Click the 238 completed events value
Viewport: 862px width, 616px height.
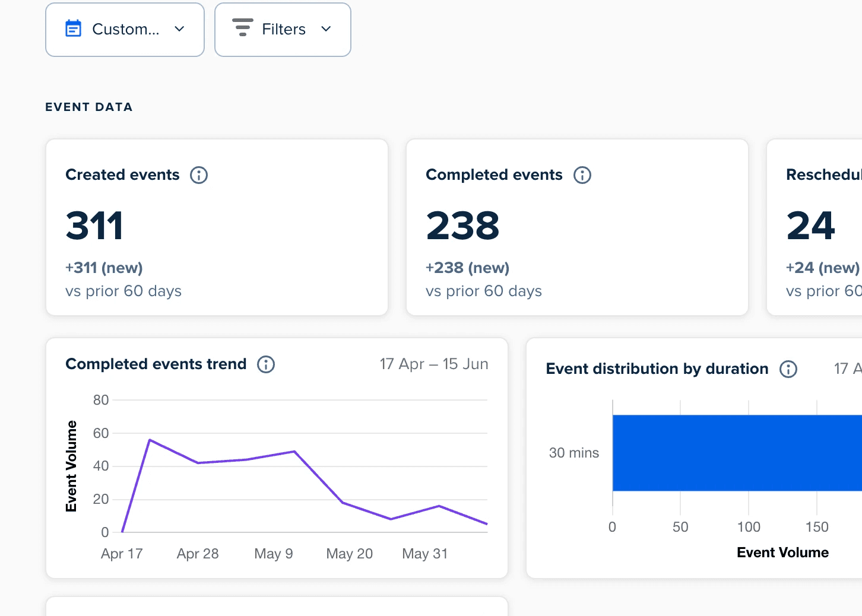coord(463,226)
